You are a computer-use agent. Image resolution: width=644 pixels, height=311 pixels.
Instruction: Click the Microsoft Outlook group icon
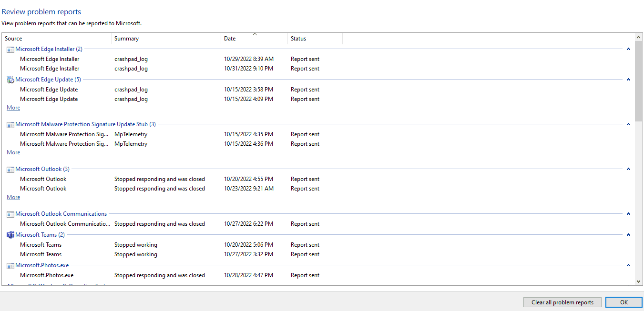click(x=10, y=170)
